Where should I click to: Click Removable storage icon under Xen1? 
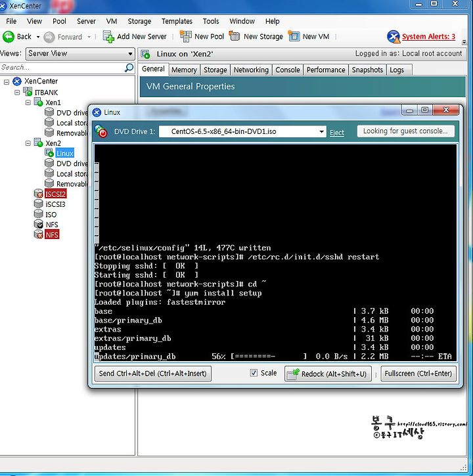point(49,133)
